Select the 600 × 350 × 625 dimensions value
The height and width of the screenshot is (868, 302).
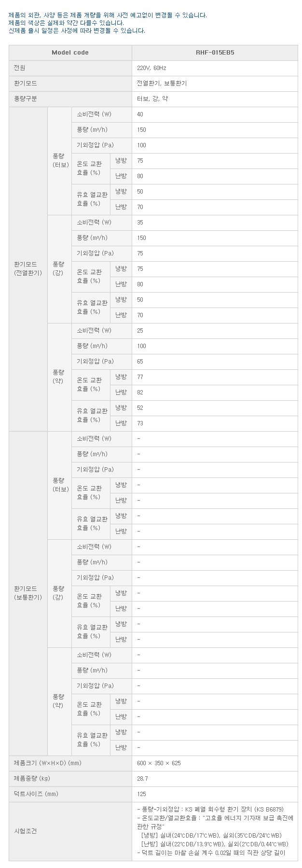[159, 763]
